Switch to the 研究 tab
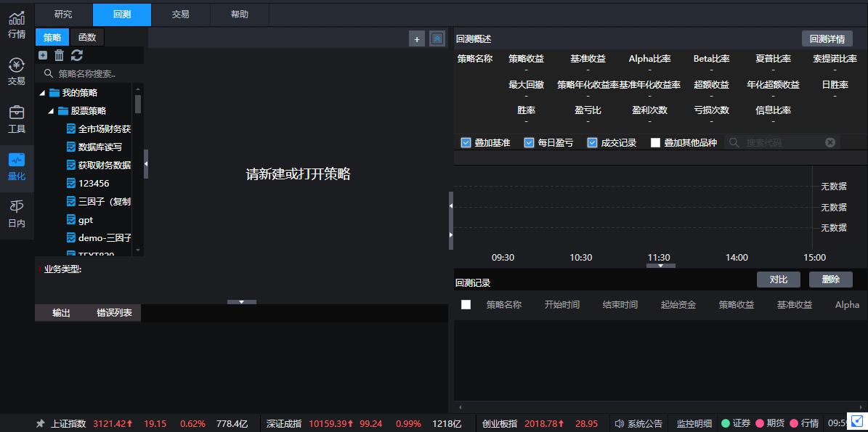Viewport: 868px width, 432px height. 63,15
